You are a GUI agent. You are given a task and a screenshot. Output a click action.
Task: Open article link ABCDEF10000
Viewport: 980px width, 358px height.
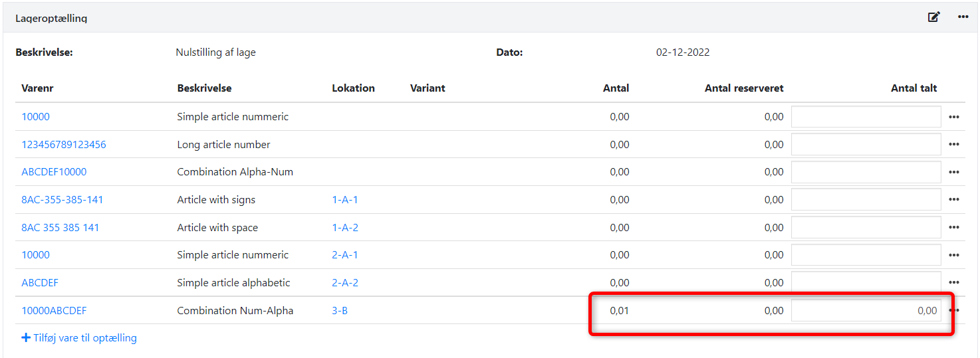(54, 172)
